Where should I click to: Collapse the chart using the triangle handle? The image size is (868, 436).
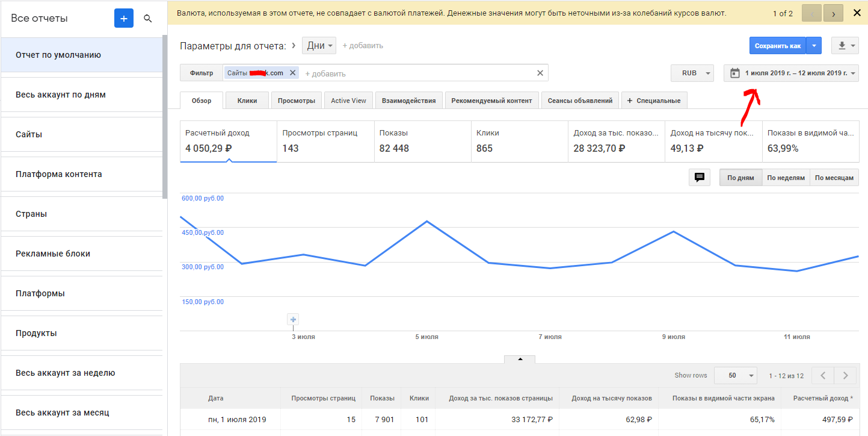pos(520,359)
